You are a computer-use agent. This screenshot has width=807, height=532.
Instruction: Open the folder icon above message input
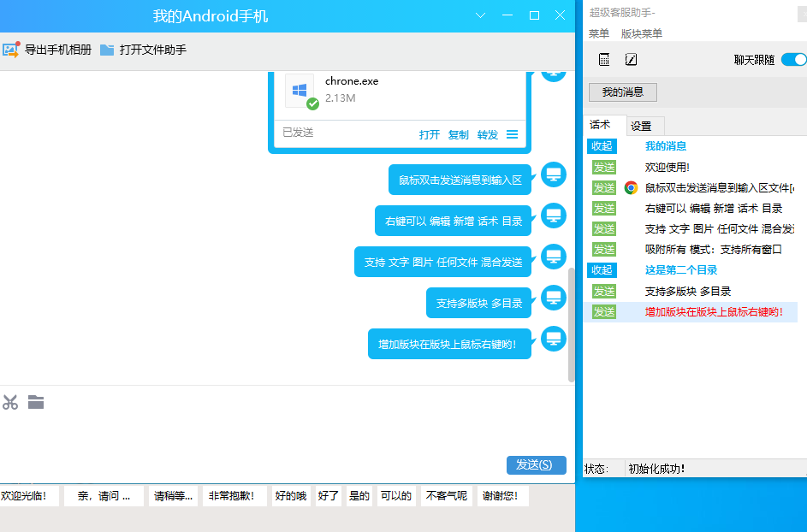(x=36, y=402)
